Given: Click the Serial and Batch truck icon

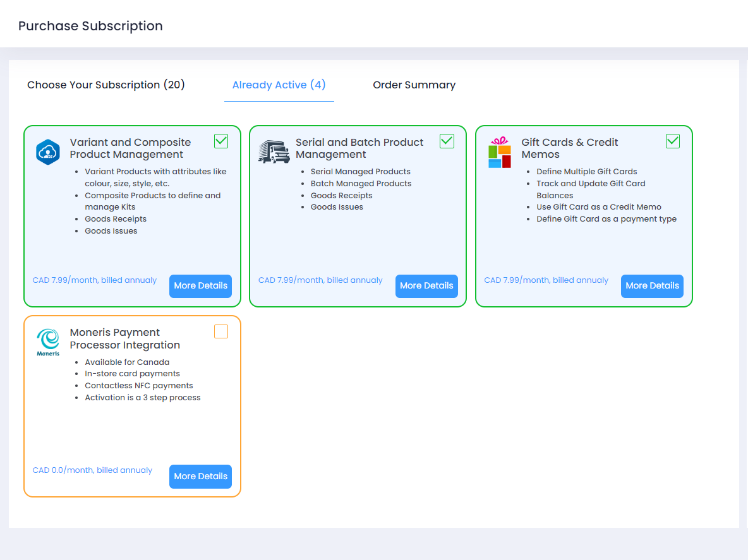Looking at the screenshot, I should click(x=274, y=152).
